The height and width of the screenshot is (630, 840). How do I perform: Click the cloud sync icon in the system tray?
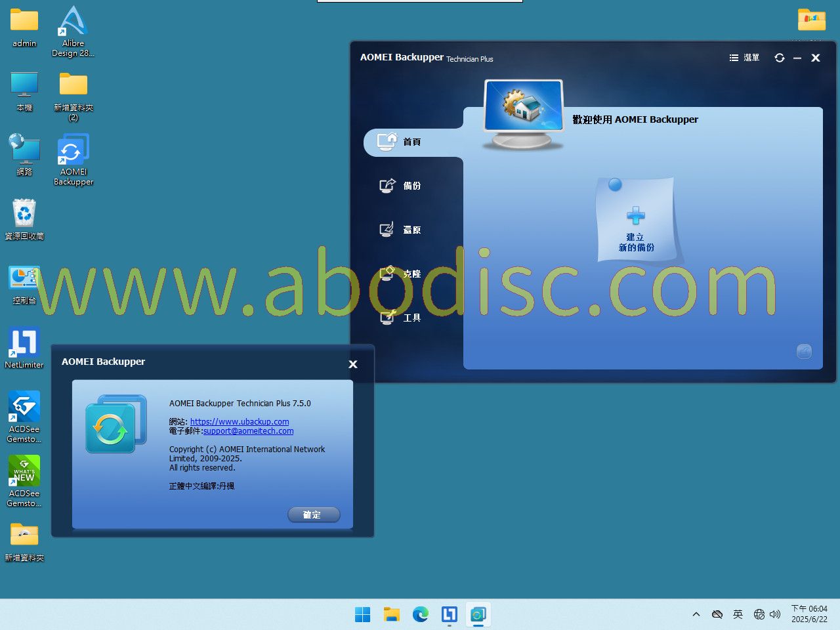(x=717, y=614)
